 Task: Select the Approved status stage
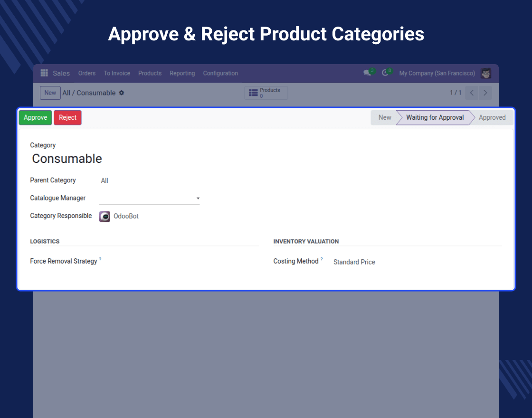pos(492,117)
